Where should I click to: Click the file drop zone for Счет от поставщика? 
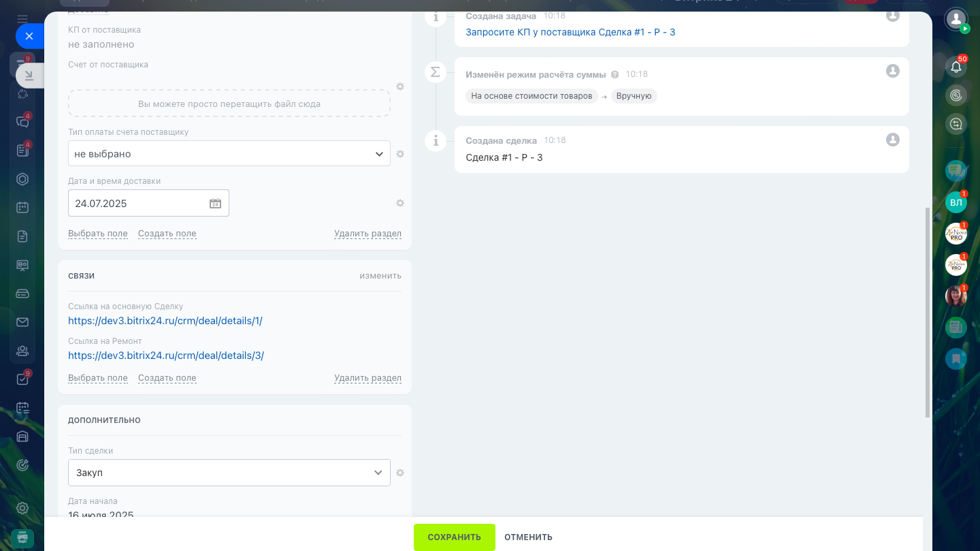point(229,104)
